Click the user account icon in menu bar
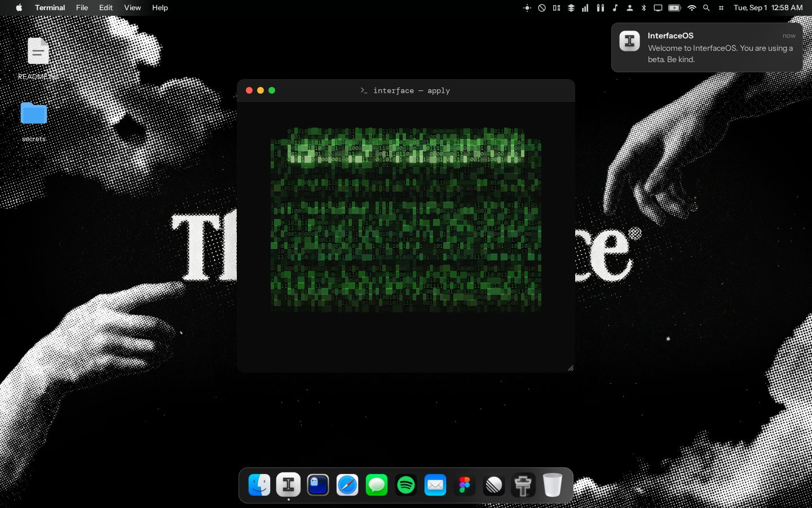Viewport: 812px width, 508px height. click(x=630, y=8)
